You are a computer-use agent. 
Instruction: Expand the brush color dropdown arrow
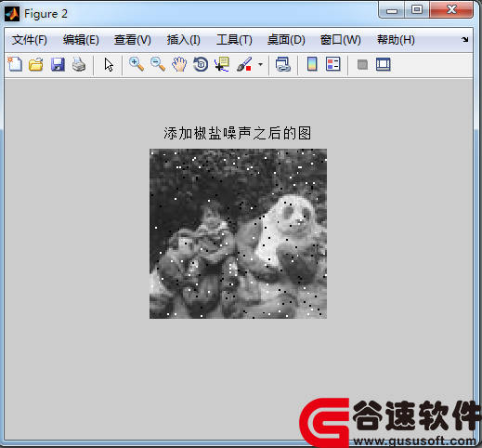pyautogui.click(x=260, y=65)
